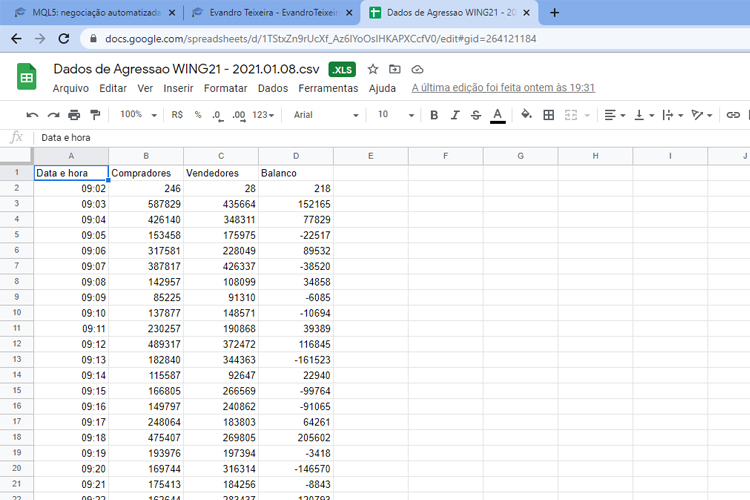Reload the page
The image size is (750, 500).
(64, 39)
